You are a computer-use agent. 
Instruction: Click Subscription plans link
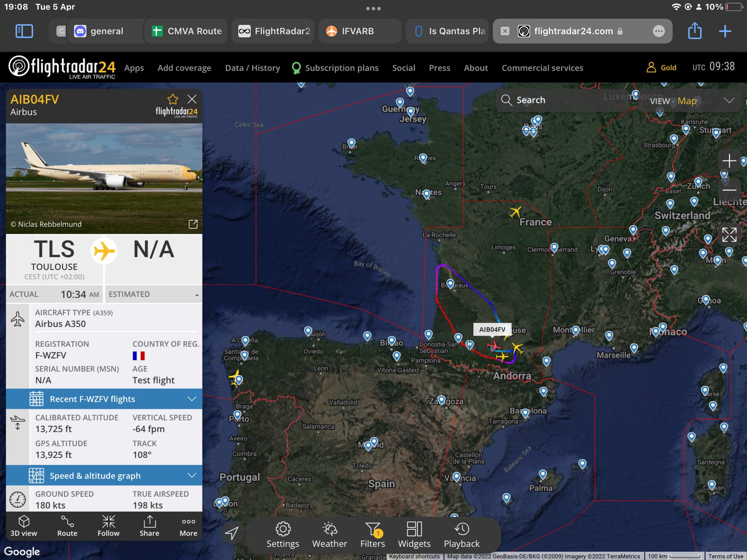tap(341, 68)
